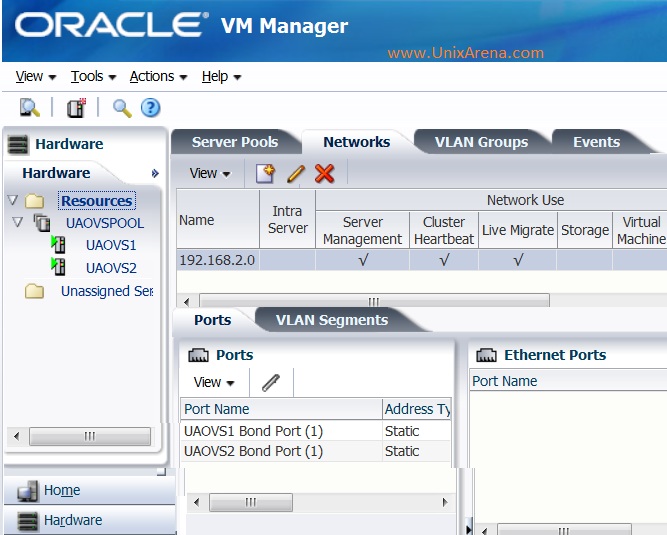
Task: Open the View dropdown in Ports panel
Action: (214, 382)
